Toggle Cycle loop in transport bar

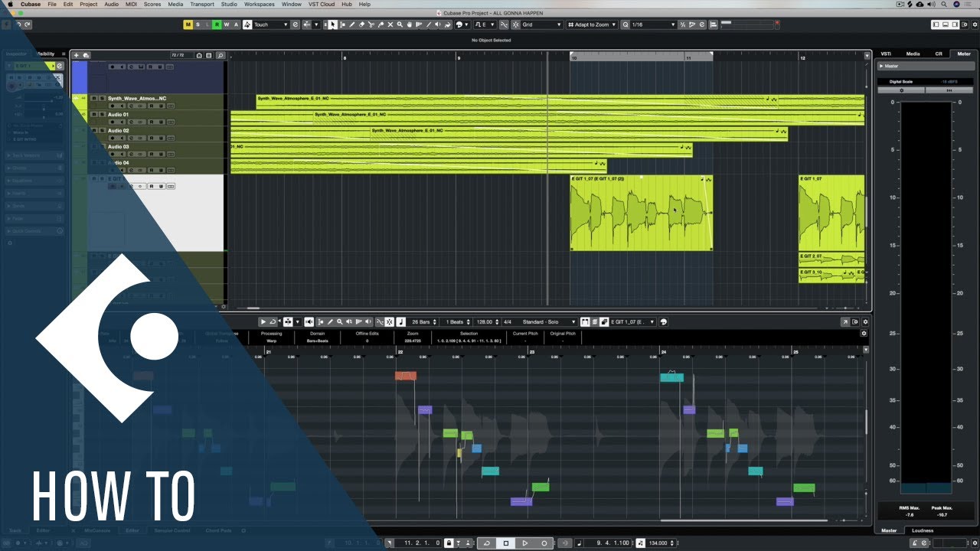pyautogui.click(x=486, y=543)
